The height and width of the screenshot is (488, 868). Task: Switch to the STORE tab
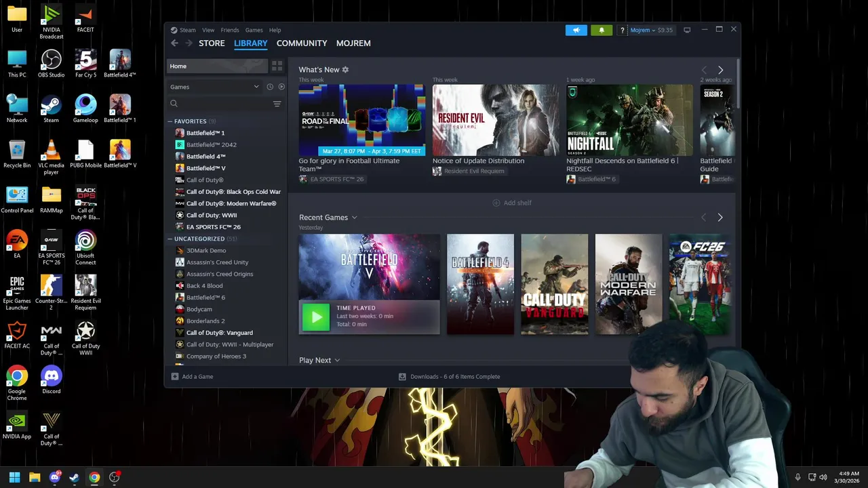[212, 43]
